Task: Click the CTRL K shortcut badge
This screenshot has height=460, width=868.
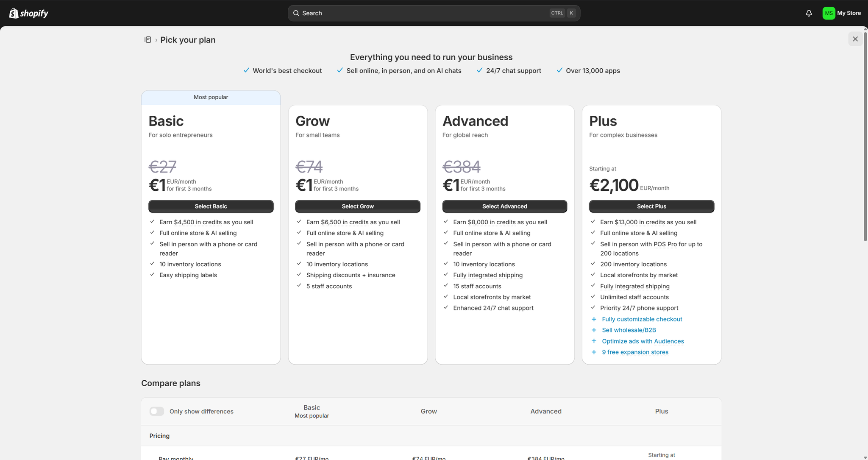Action: [562, 13]
